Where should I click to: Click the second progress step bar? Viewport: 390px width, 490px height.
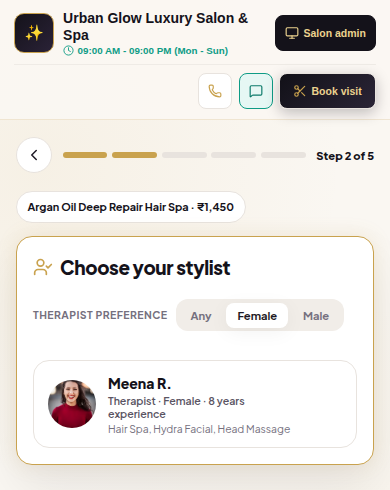click(134, 155)
